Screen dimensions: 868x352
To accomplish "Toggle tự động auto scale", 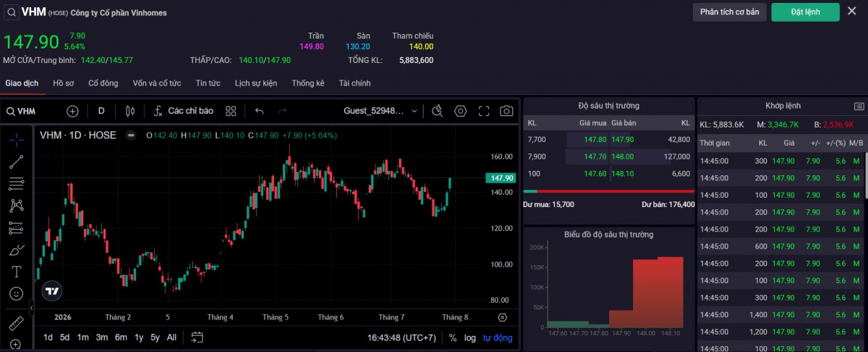I will pyautogui.click(x=498, y=338).
